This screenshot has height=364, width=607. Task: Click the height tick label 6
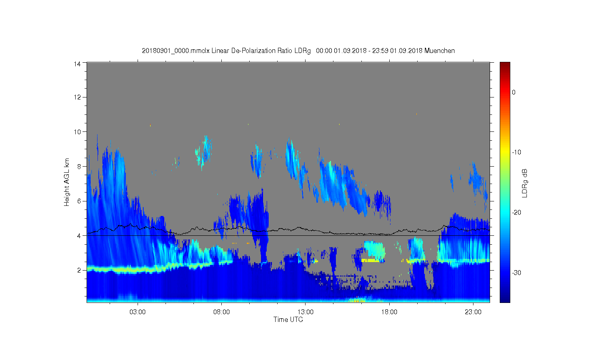pyautogui.click(x=79, y=201)
